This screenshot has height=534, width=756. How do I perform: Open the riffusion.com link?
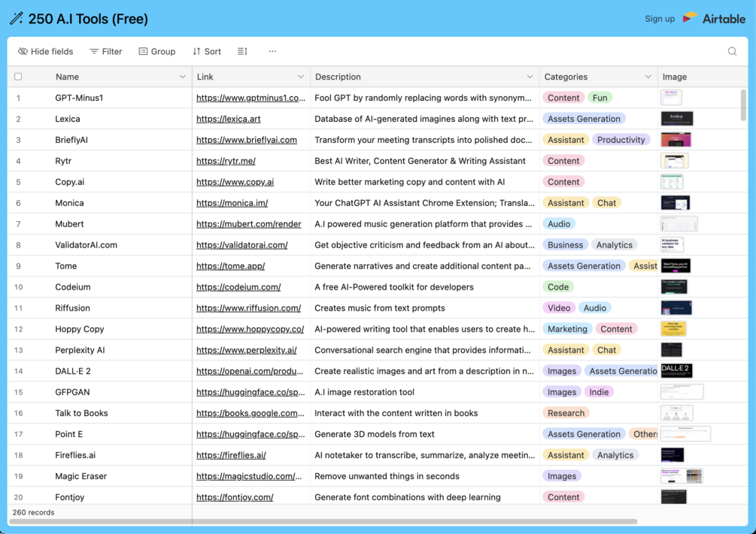[x=248, y=308]
